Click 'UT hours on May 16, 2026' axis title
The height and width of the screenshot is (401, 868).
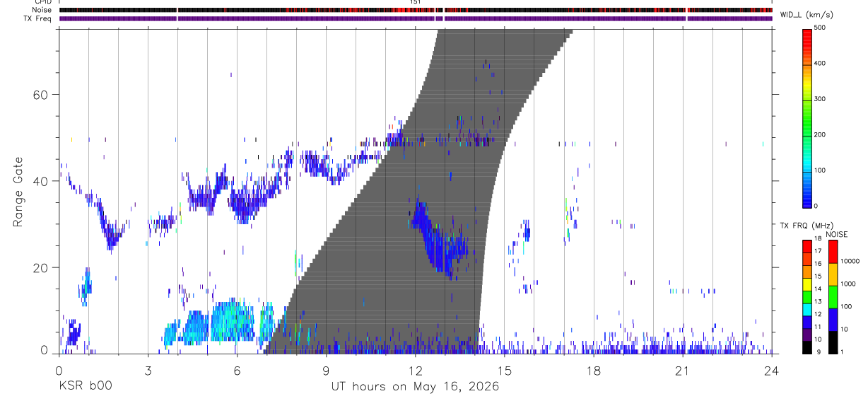(415, 387)
